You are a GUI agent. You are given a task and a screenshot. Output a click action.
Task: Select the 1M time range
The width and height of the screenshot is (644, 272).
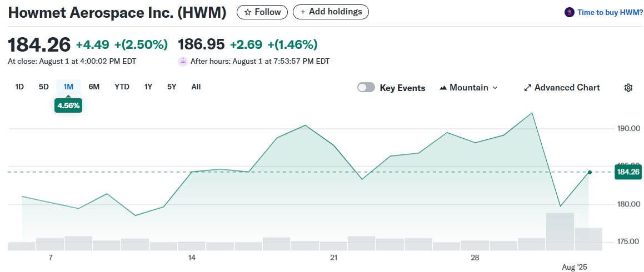coord(68,87)
